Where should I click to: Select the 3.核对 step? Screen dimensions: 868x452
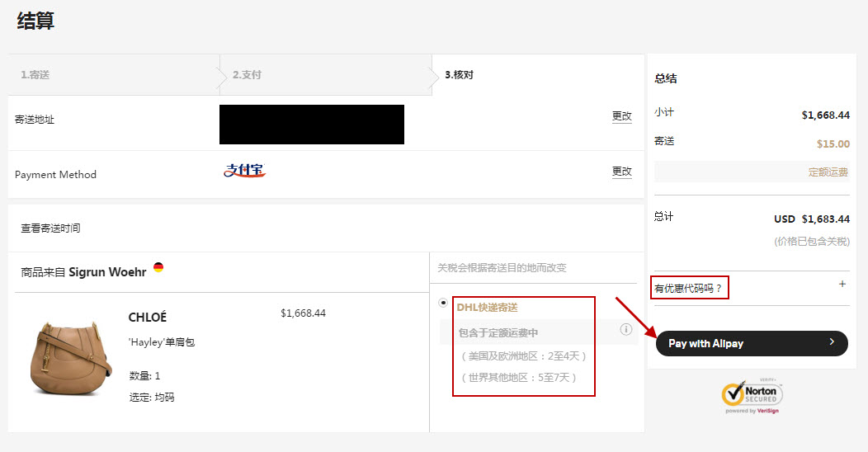460,75
